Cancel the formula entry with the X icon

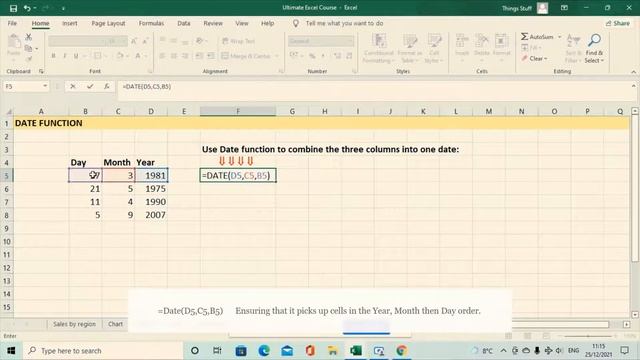click(x=73, y=87)
